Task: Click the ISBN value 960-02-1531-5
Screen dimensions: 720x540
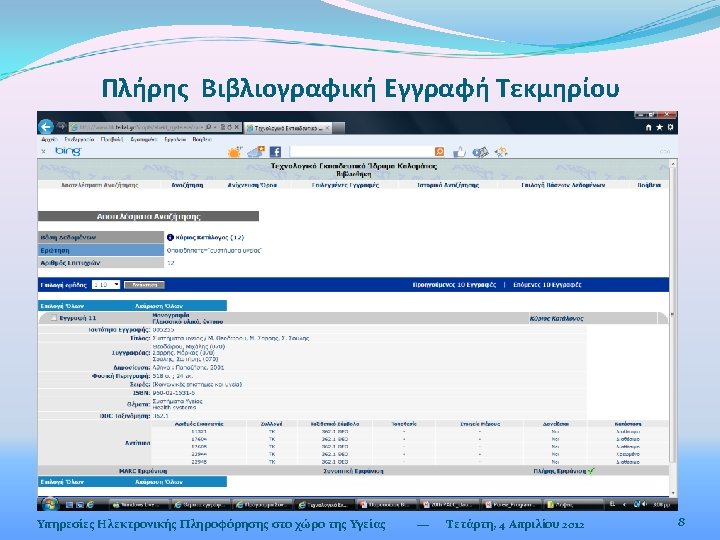Action: click(174, 393)
